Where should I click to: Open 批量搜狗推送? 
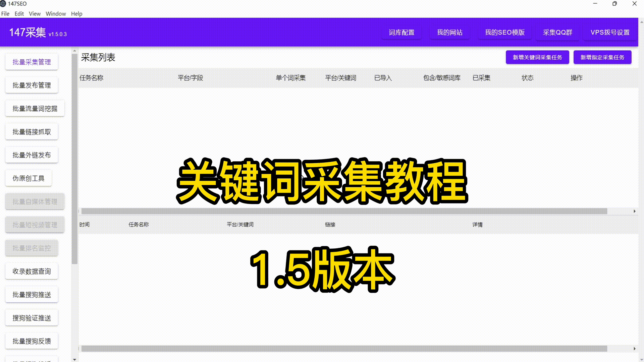(32, 295)
